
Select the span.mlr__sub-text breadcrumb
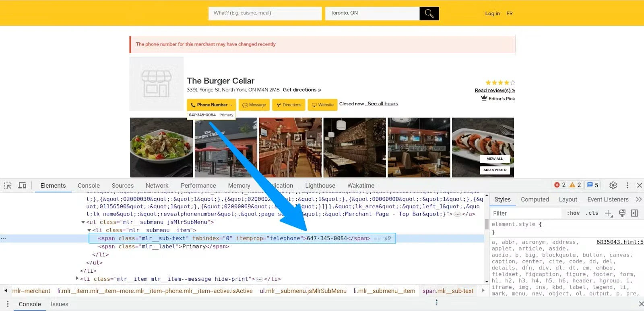point(448,291)
